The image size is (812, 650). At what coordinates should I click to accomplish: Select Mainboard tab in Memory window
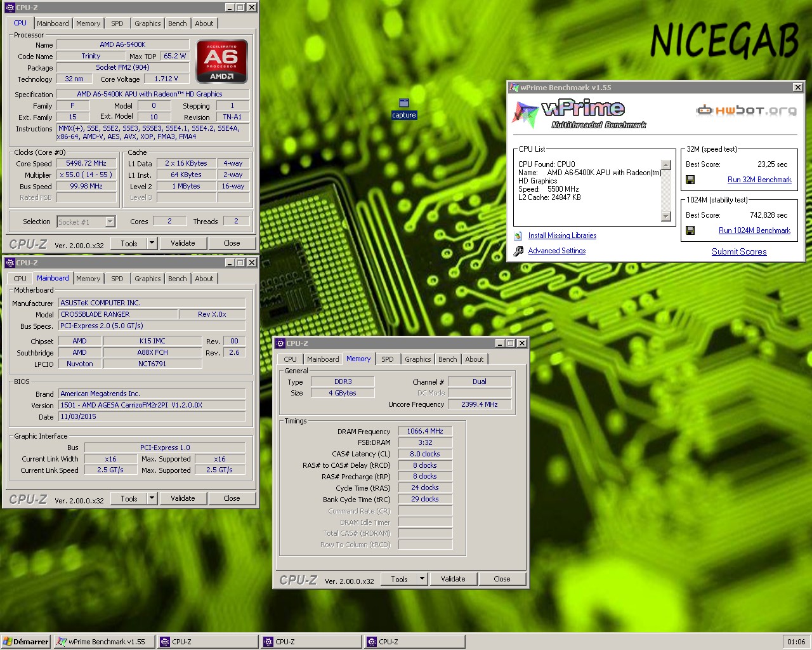click(x=323, y=359)
